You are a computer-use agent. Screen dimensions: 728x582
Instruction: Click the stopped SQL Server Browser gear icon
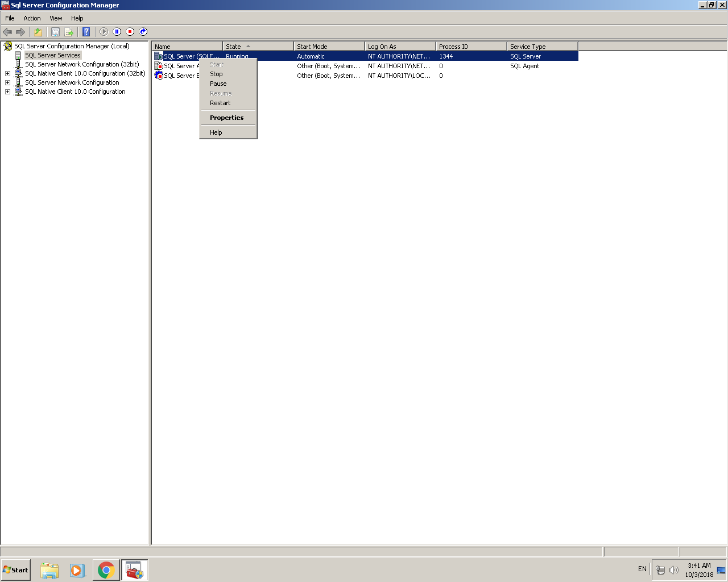pyautogui.click(x=159, y=76)
